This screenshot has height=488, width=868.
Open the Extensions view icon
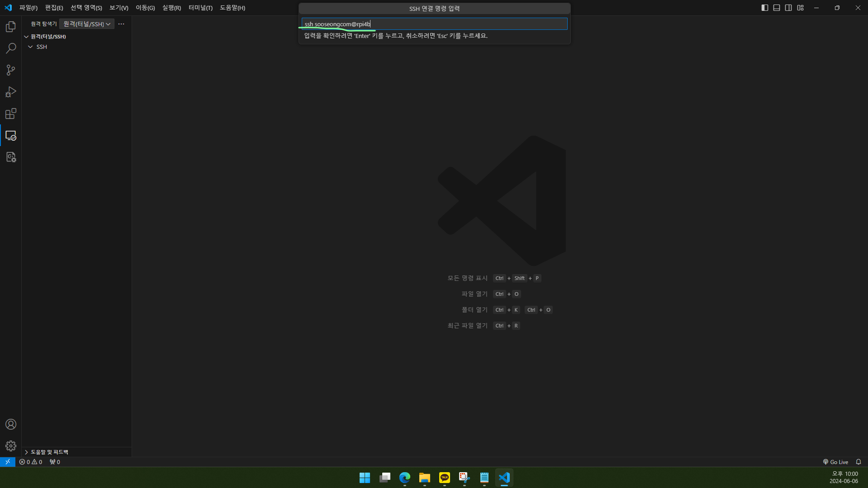(11, 114)
